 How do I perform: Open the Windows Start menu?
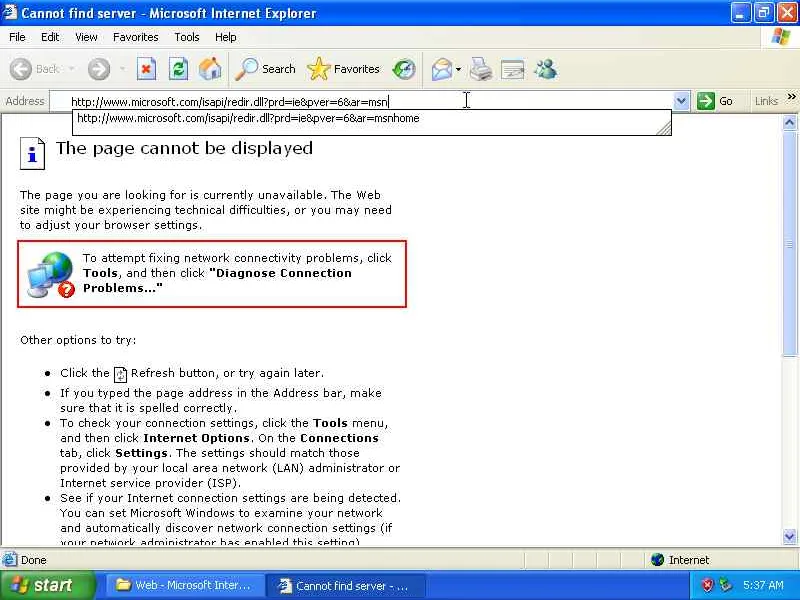[47, 585]
